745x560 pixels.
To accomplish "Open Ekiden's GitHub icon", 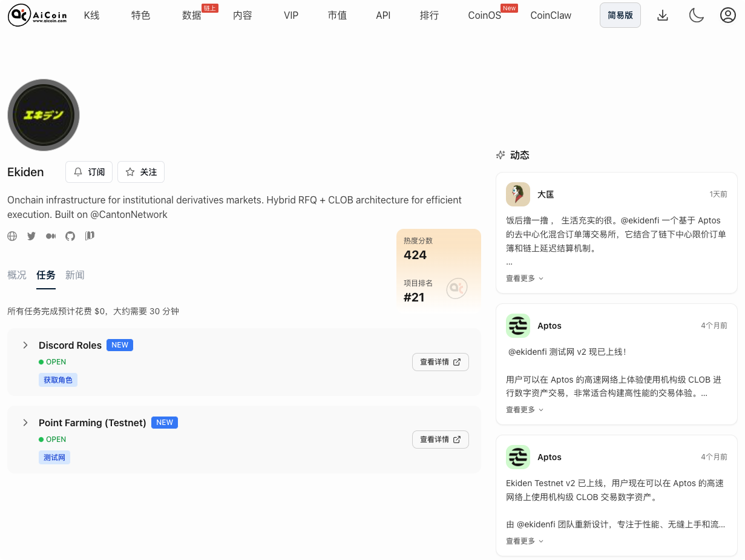I will click(70, 236).
